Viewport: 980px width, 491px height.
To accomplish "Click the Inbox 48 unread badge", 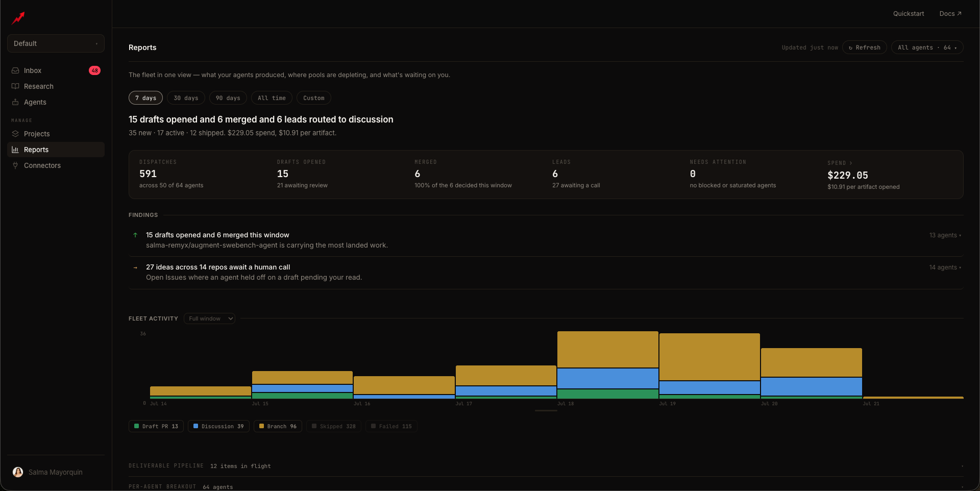I will coord(94,70).
